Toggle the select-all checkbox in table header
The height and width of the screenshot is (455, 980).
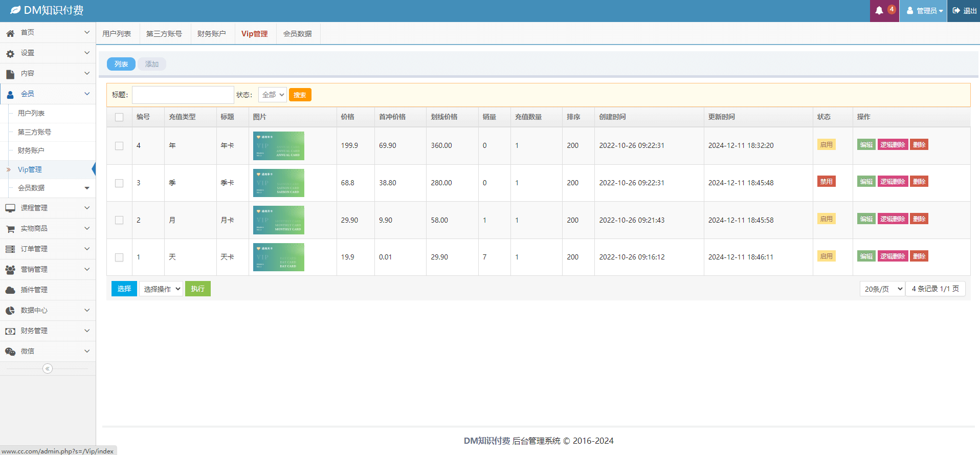tap(119, 117)
